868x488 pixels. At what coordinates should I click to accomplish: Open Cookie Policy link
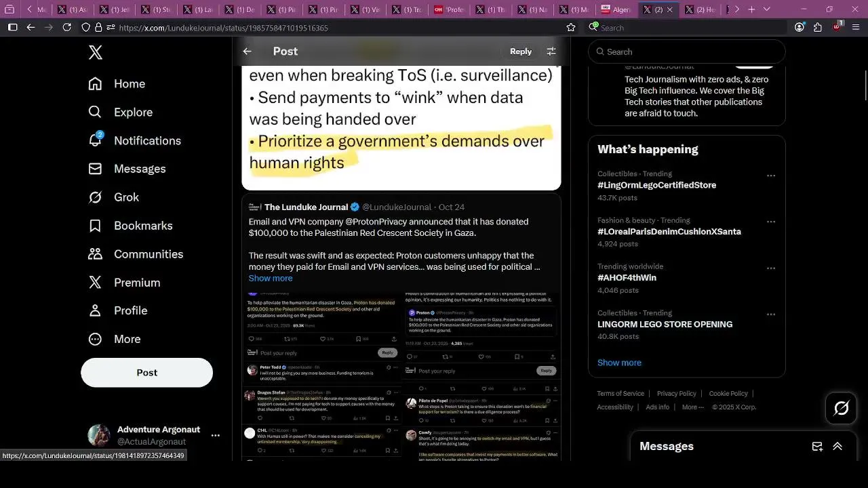pyautogui.click(x=728, y=394)
